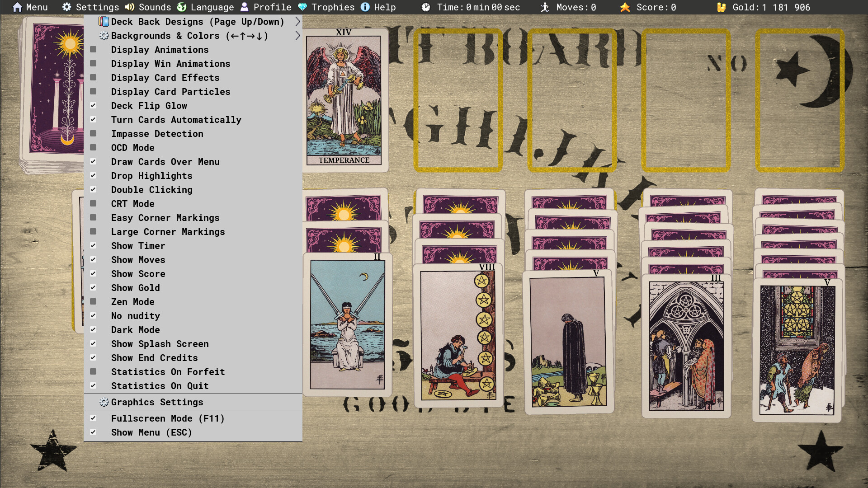868x488 pixels.
Task: Enable Dark Mode in Settings menu
Action: tap(135, 330)
